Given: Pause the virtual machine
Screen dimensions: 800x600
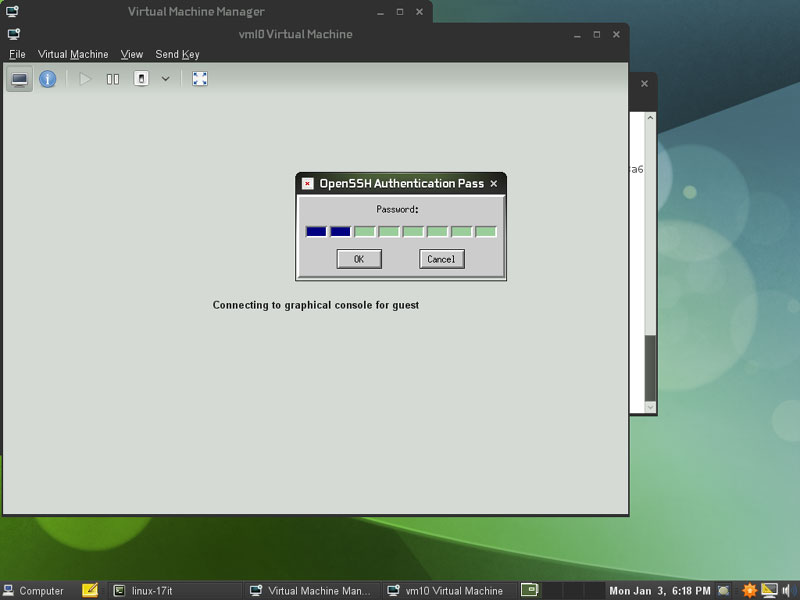Looking at the screenshot, I should (x=113, y=79).
